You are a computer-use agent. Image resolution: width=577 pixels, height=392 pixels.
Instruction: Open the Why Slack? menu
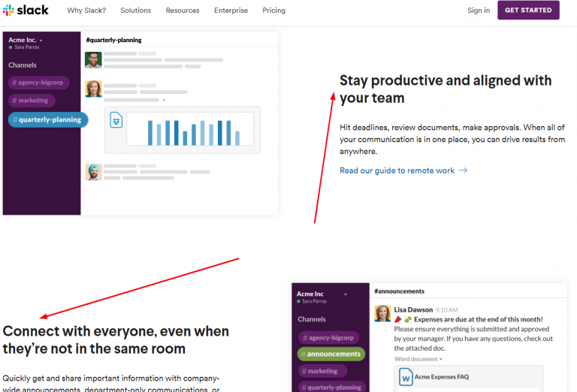point(86,11)
